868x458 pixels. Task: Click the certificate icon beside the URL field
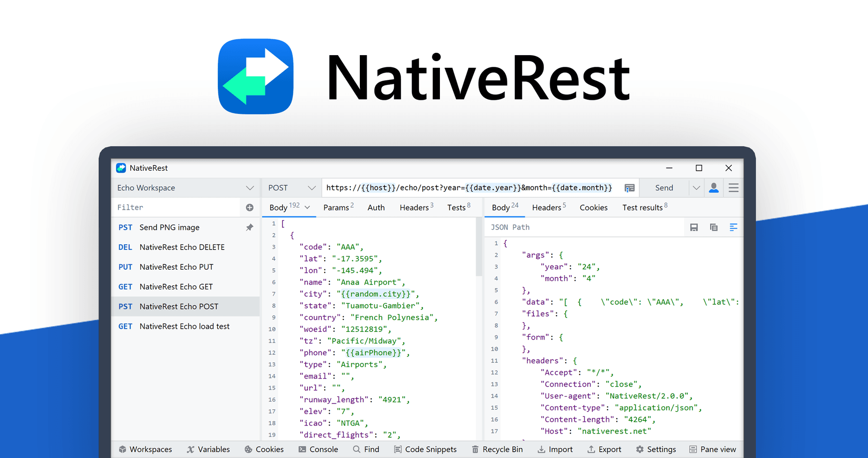629,187
